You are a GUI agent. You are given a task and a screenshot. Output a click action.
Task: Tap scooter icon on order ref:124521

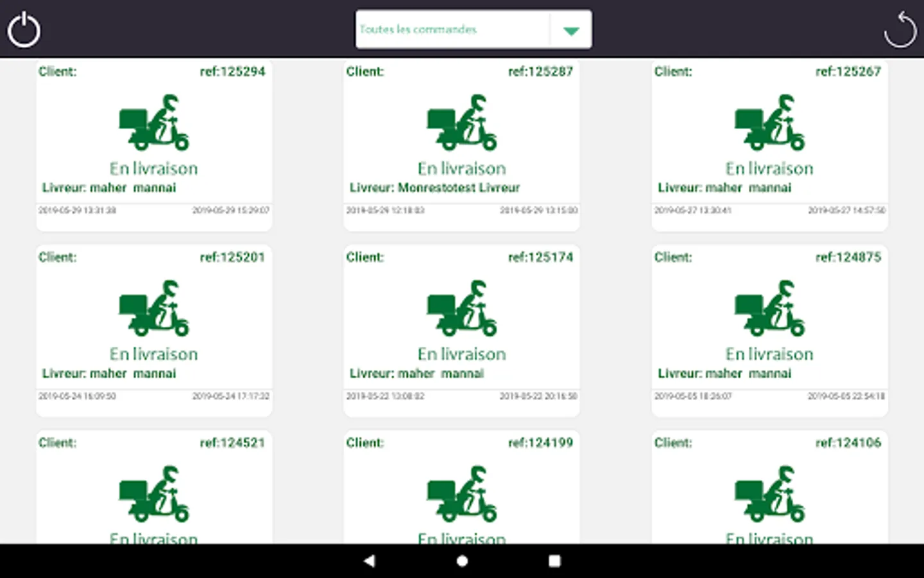154,494
